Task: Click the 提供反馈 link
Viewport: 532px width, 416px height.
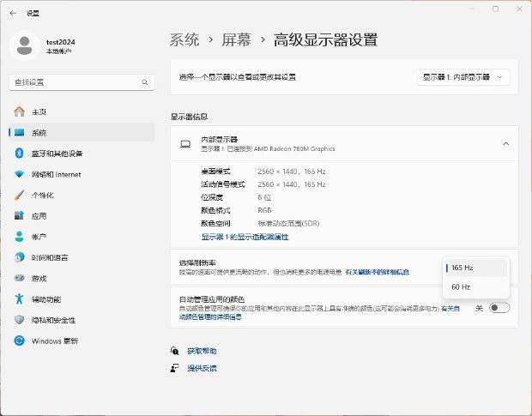Action: 202,368
